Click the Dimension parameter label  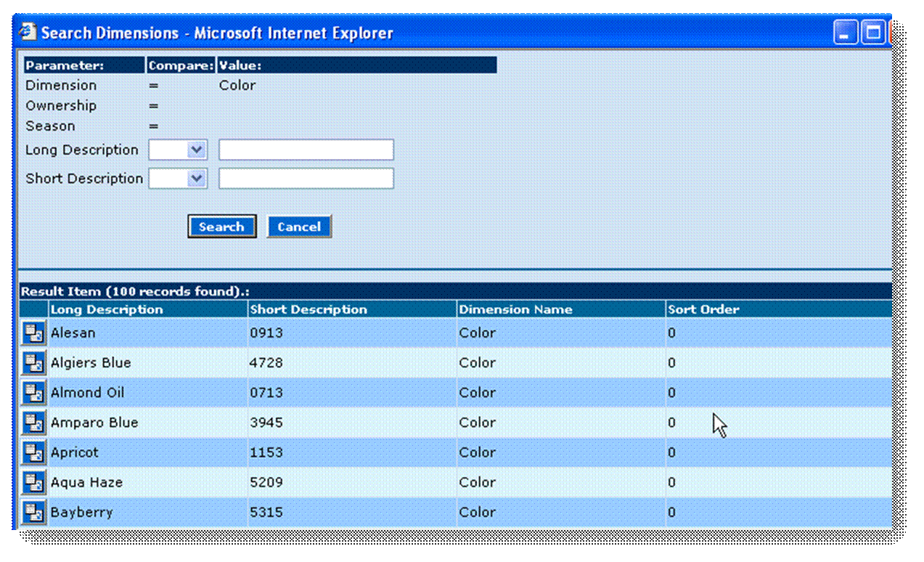pos(61,86)
